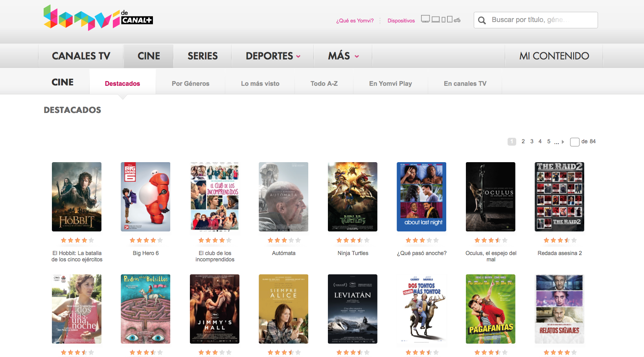Open Autómata movie poster
The height and width of the screenshot is (357, 644).
point(283,197)
